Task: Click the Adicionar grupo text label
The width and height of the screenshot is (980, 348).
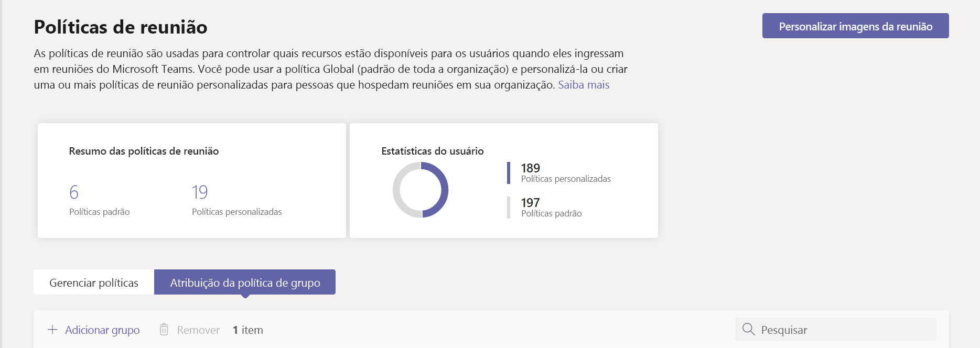Action: (x=102, y=330)
